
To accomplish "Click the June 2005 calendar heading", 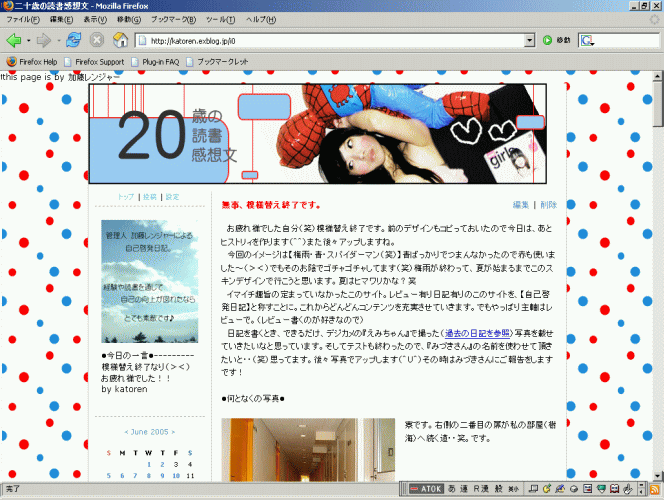I will [149, 432].
